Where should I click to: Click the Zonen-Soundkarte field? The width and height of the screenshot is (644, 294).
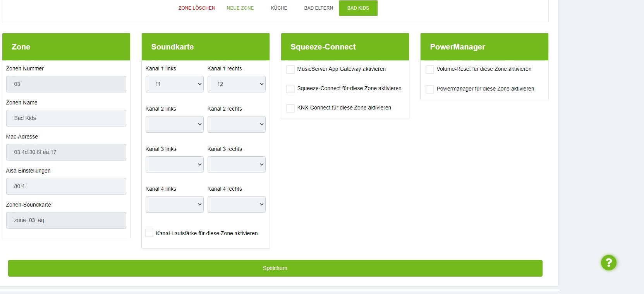click(66, 220)
